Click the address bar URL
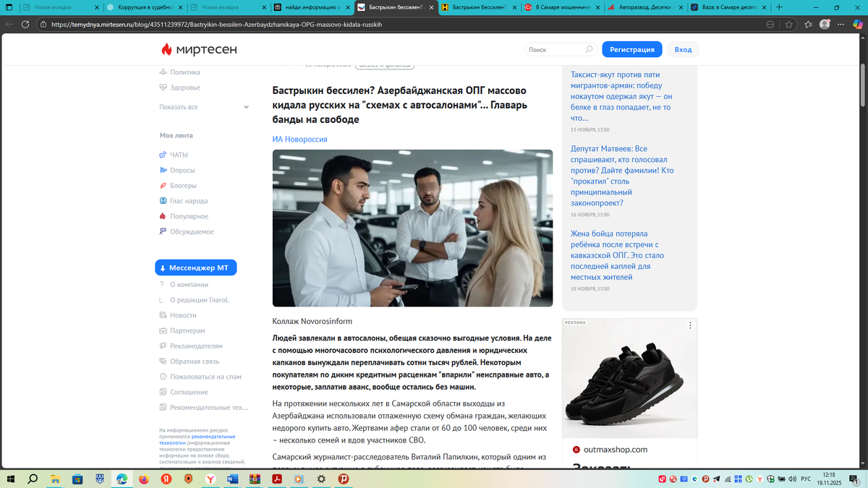Screen dimensions: 868x488 [x=216, y=24]
